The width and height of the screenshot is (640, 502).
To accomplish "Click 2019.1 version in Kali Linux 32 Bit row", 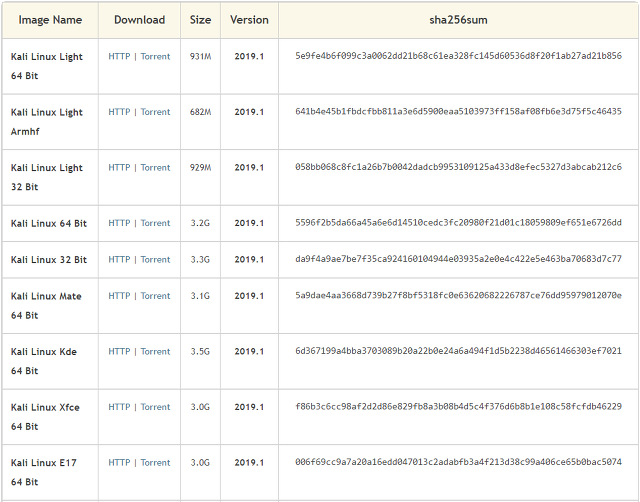I will 249,259.
